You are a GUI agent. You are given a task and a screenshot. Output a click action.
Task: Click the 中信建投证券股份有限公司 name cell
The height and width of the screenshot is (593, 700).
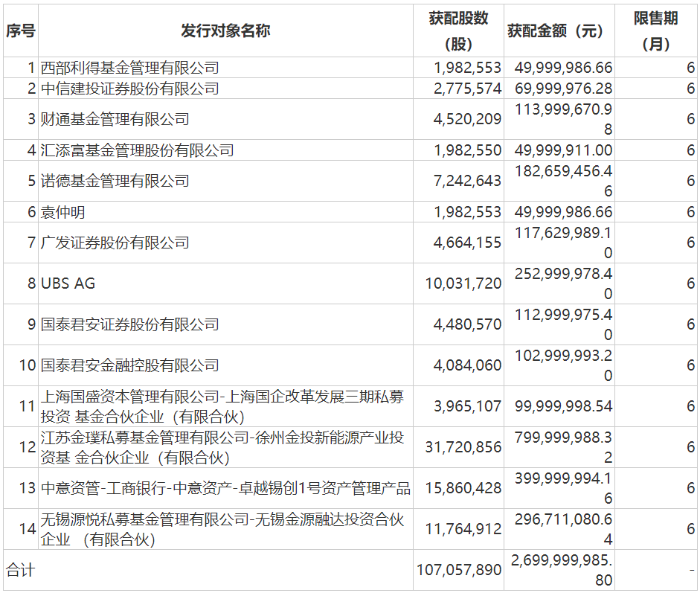pos(225,89)
